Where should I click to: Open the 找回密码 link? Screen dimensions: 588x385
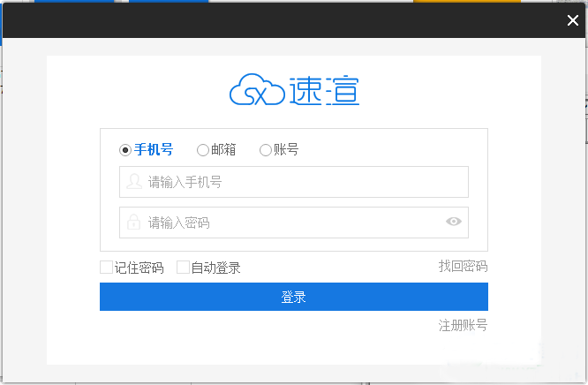pyautogui.click(x=464, y=266)
